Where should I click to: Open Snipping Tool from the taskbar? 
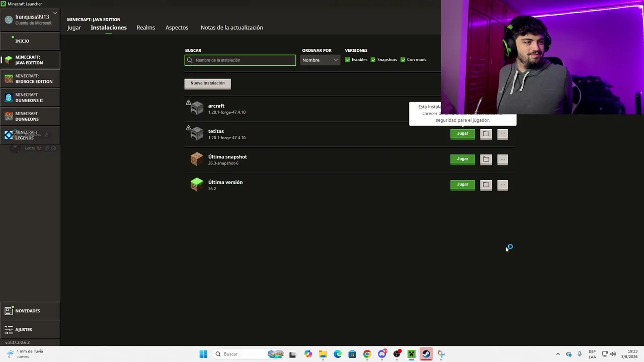click(x=441, y=354)
